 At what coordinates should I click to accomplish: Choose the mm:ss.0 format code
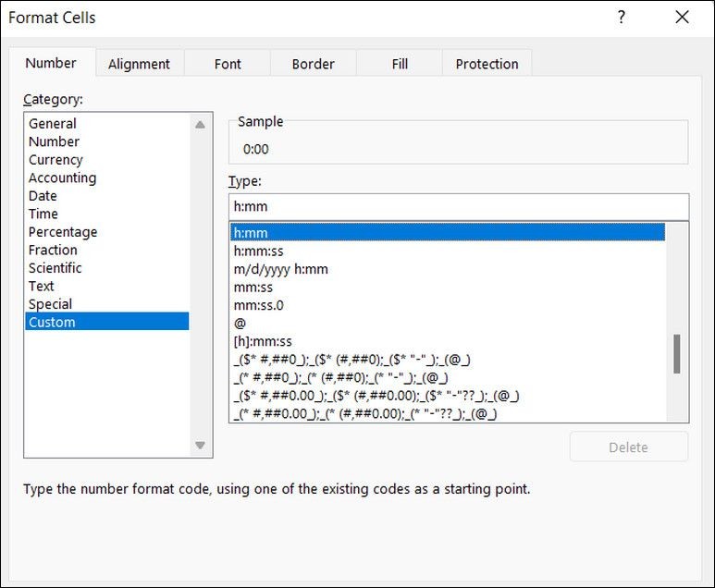(448, 305)
